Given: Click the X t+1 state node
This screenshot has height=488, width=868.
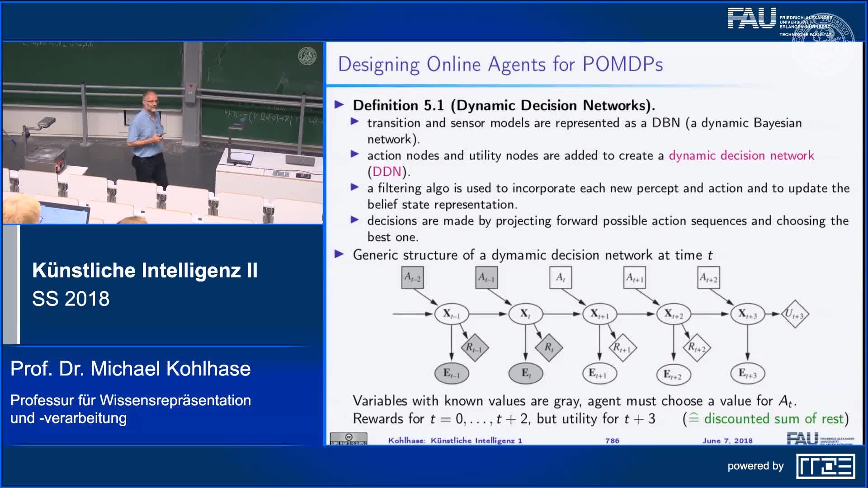Looking at the screenshot, I should click(599, 314).
